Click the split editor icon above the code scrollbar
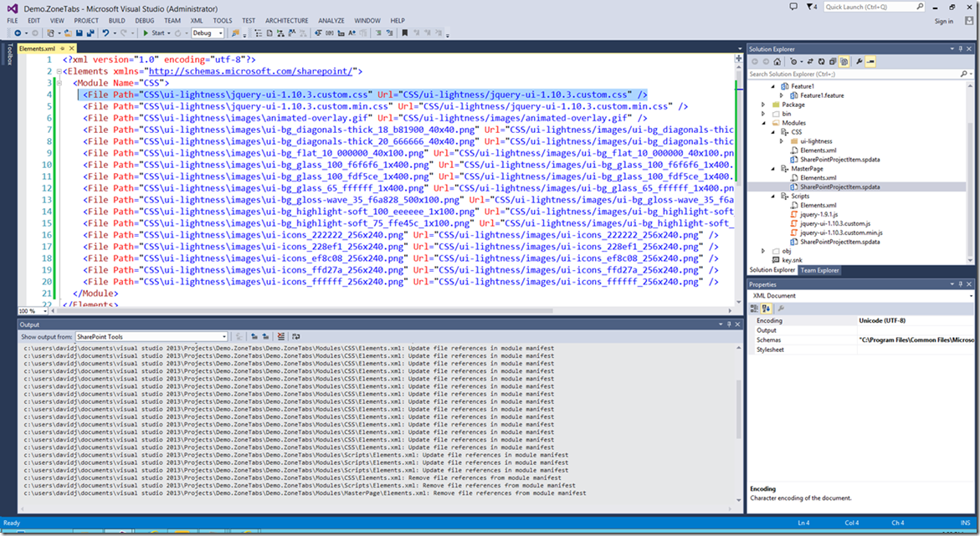The width and height of the screenshot is (980, 536). [x=738, y=58]
